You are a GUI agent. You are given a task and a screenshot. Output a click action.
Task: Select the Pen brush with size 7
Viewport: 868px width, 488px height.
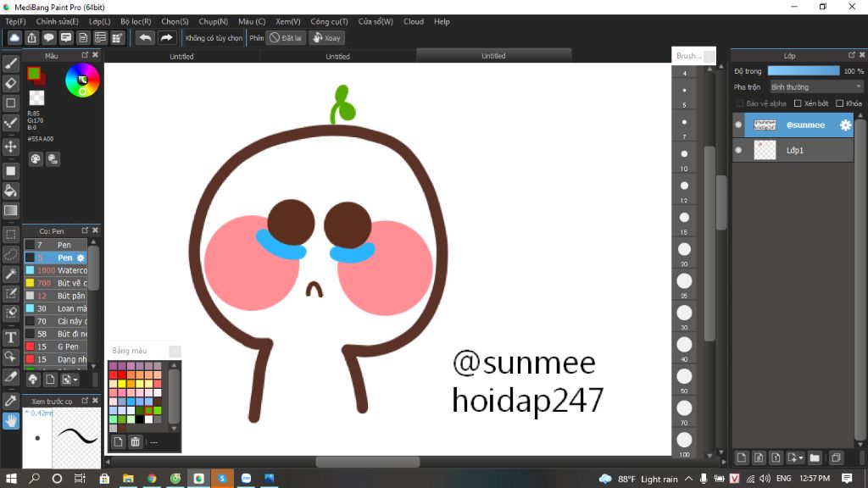point(56,245)
